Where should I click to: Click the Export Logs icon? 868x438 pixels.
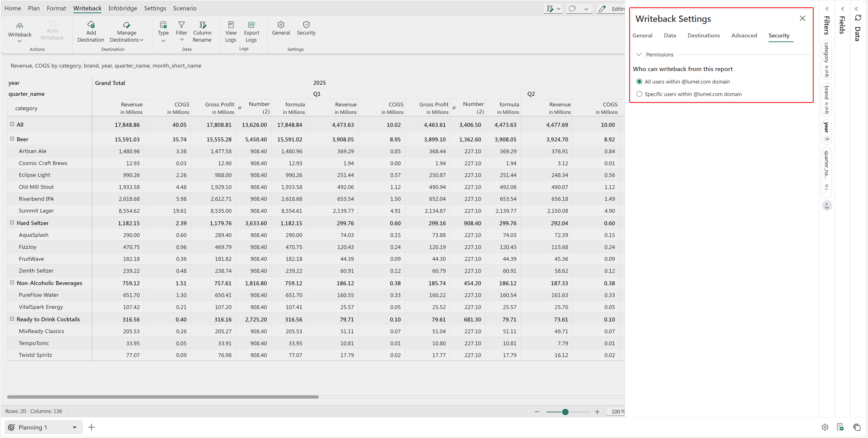click(x=251, y=25)
